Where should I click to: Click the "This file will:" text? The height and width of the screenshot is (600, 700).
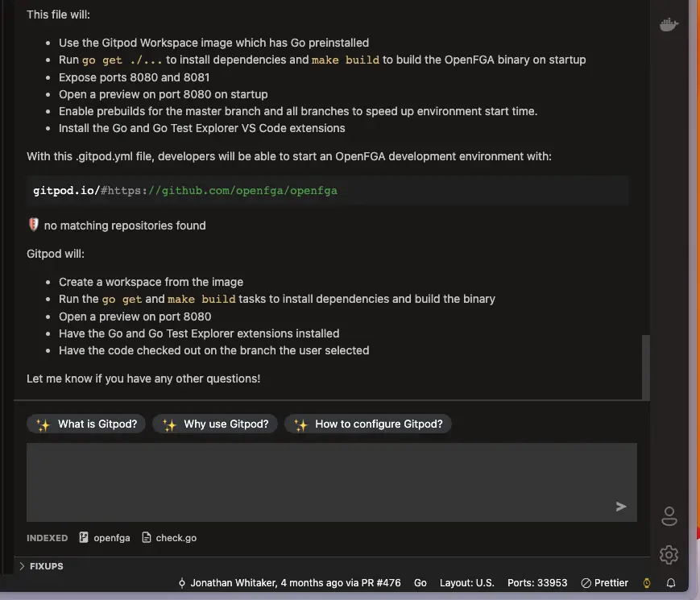(59, 14)
